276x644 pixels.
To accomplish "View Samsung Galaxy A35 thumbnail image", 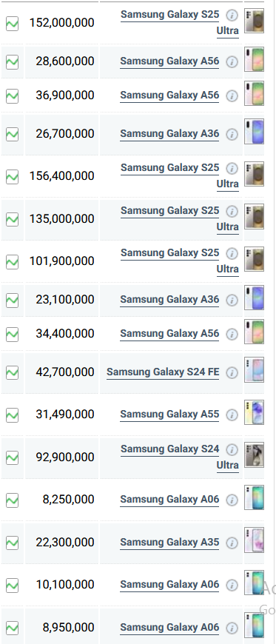I will click(255, 540).
